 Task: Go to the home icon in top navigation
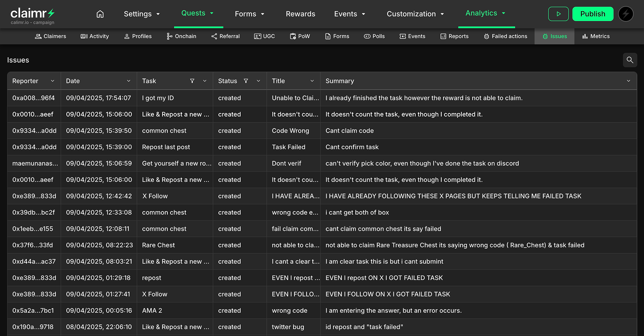pyautogui.click(x=100, y=14)
